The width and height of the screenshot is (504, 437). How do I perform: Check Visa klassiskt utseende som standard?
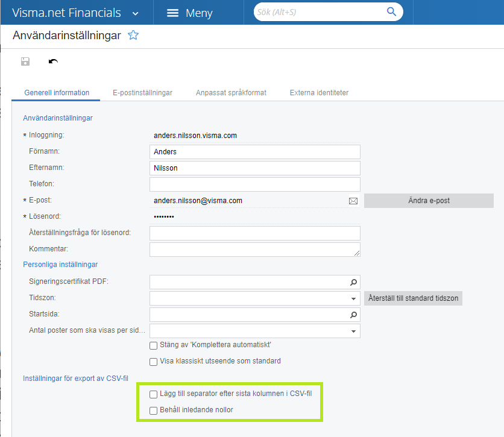coord(153,362)
